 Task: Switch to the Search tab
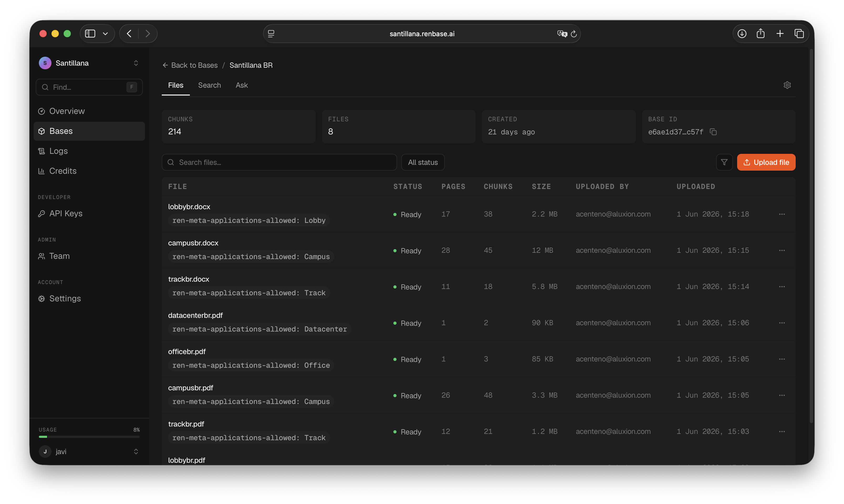coord(209,85)
